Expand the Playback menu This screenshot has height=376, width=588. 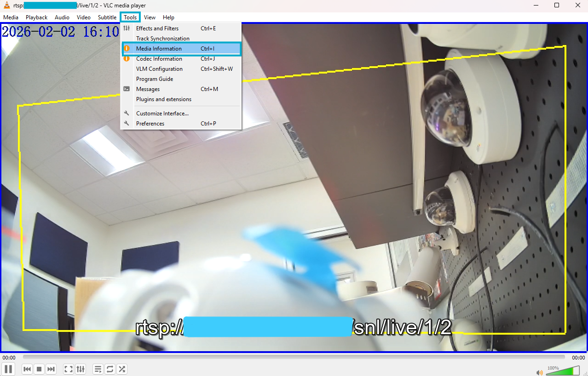[x=36, y=17]
